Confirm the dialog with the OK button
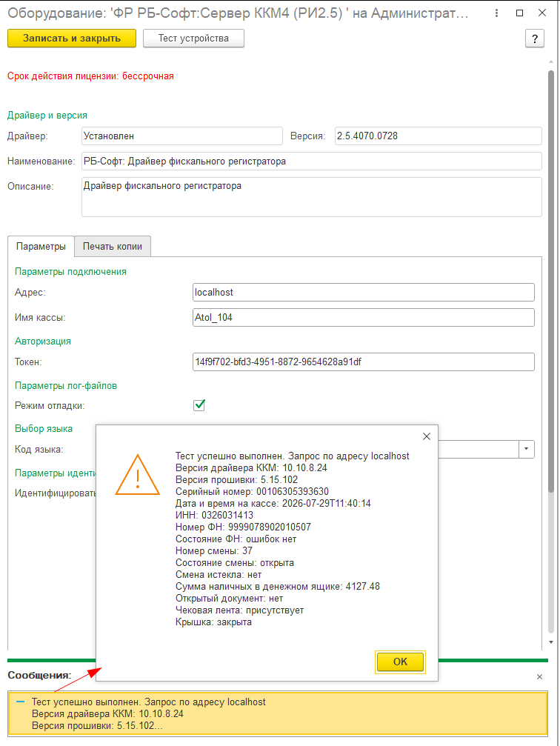The width and height of the screenshot is (560, 746). (400, 662)
